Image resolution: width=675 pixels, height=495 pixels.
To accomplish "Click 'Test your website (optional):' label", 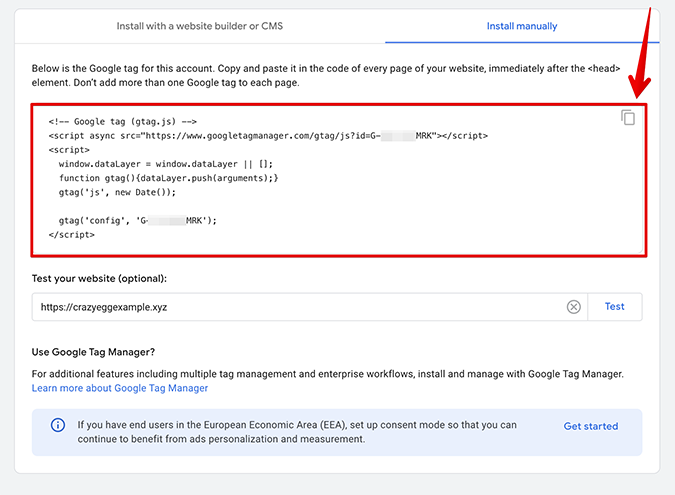I will point(99,278).
